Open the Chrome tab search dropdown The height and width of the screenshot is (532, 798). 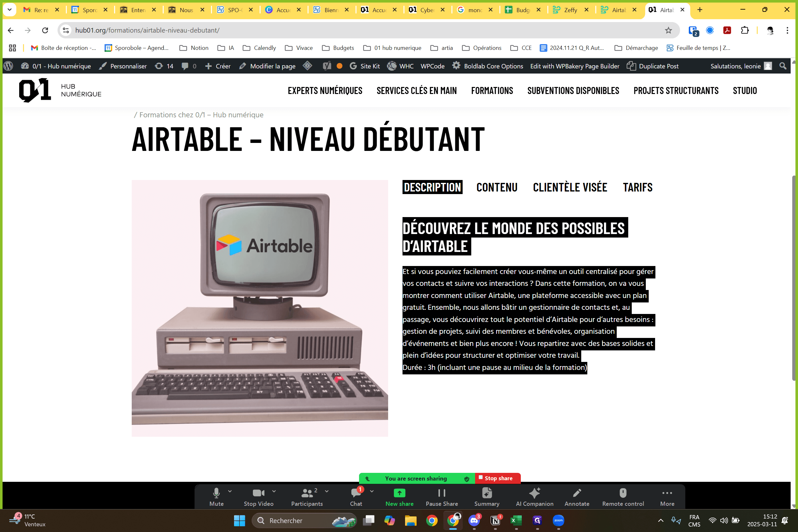tap(10, 10)
